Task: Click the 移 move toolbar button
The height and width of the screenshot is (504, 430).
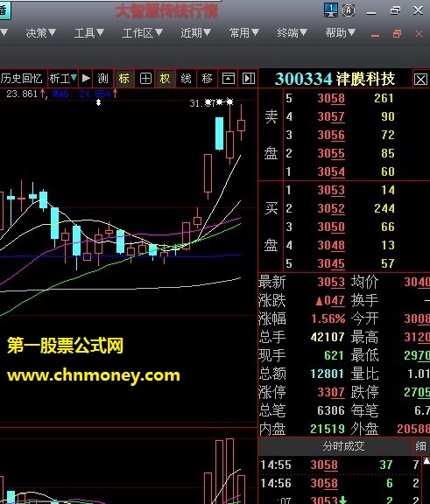Action: click(x=207, y=78)
